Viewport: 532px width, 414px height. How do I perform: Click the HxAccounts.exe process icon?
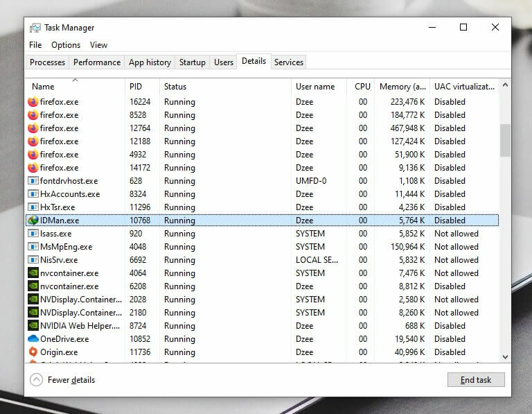pos(33,194)
